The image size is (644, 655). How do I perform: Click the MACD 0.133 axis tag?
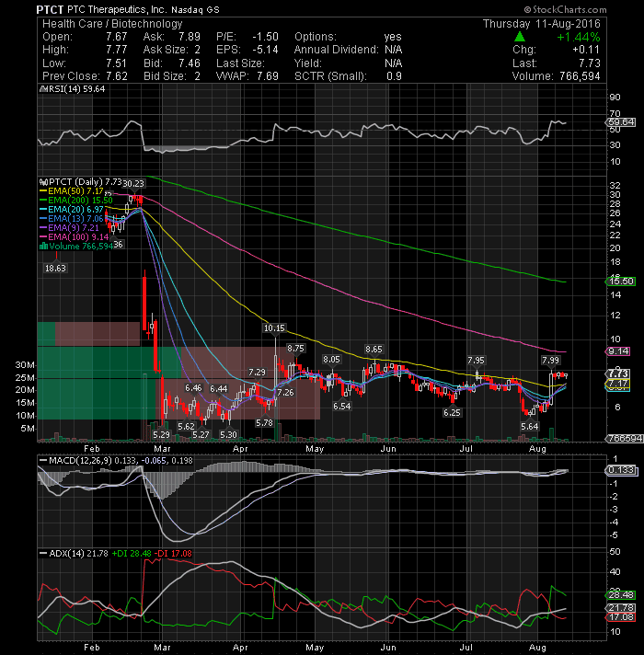[621, 470]
